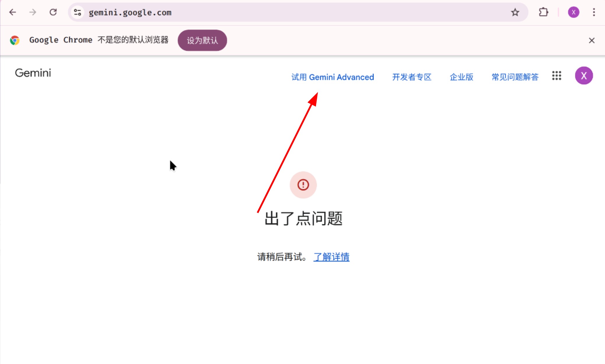Reload the Gemini page
This screenshot has height=364, width=605.
[53, 12]
